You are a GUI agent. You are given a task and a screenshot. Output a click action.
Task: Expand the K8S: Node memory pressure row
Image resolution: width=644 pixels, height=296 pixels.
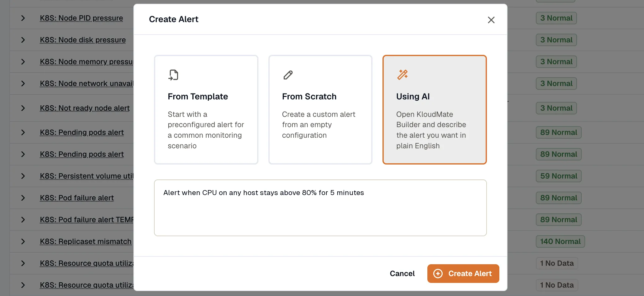tap(23, 62)
